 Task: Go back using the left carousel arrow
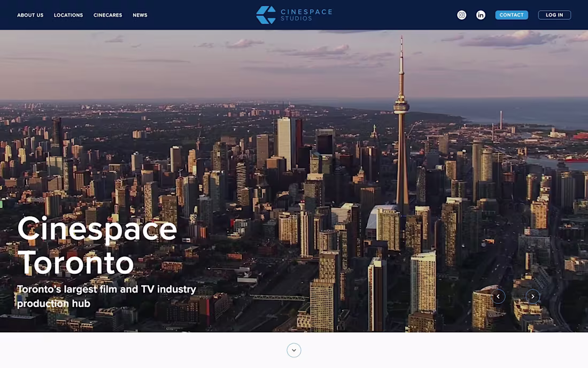click(x=498, y=296)
